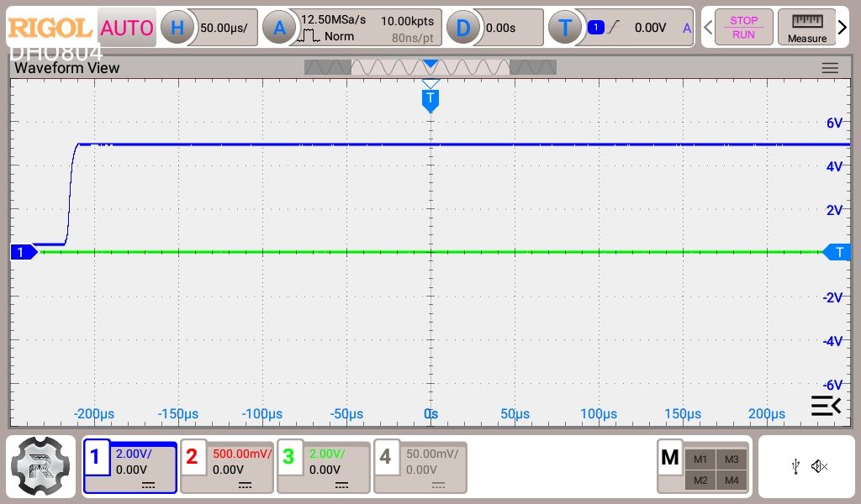The width and height of the screenshot is (861, 504).
Task: Toggle the STOP RUN button
Action: (743, 28)
